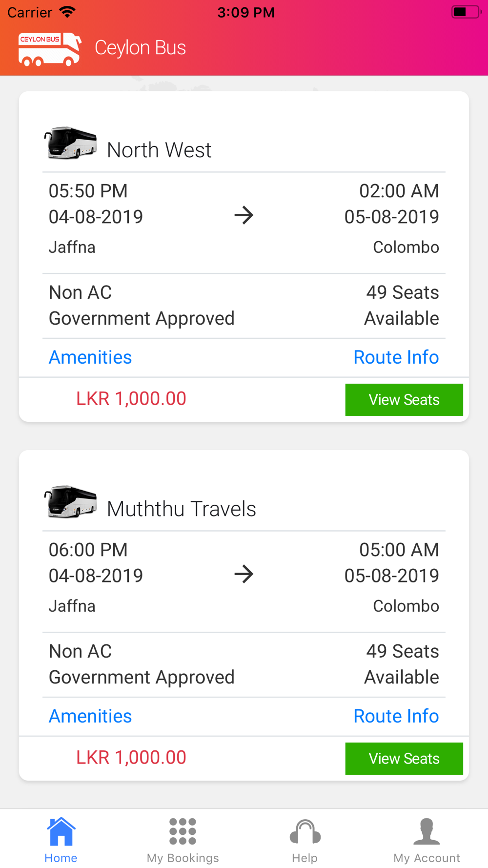Open Amenities for North West bus

click(90, 357)
